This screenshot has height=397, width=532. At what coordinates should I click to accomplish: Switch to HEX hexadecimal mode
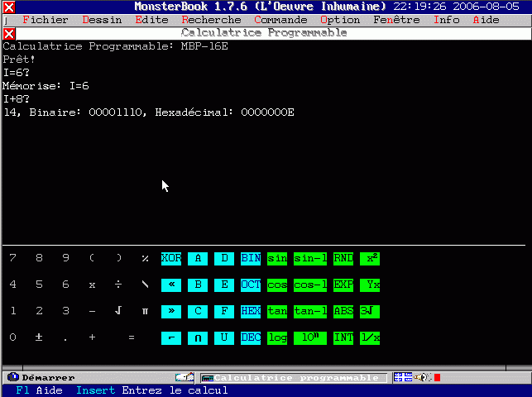click(x=251, y=311)
